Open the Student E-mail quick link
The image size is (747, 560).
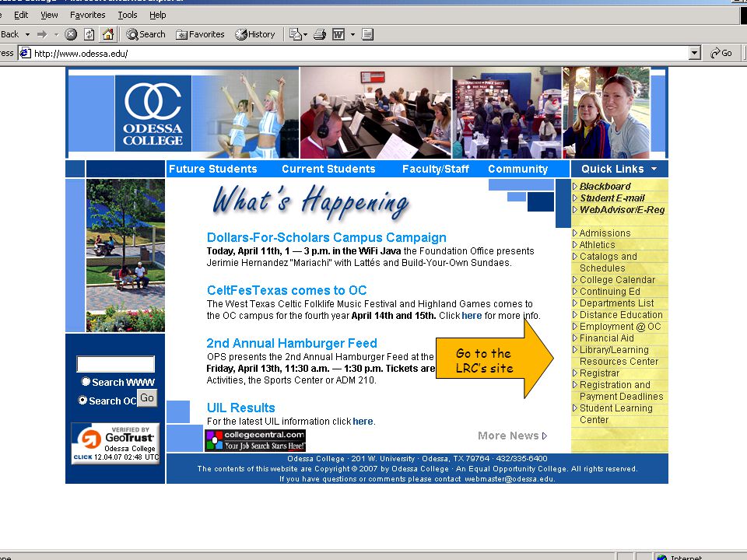[612, 198]
